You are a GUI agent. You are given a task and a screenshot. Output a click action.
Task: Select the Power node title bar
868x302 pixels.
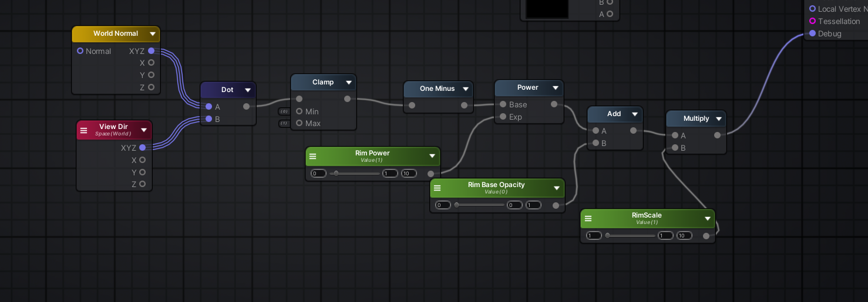tap(527, 88)
